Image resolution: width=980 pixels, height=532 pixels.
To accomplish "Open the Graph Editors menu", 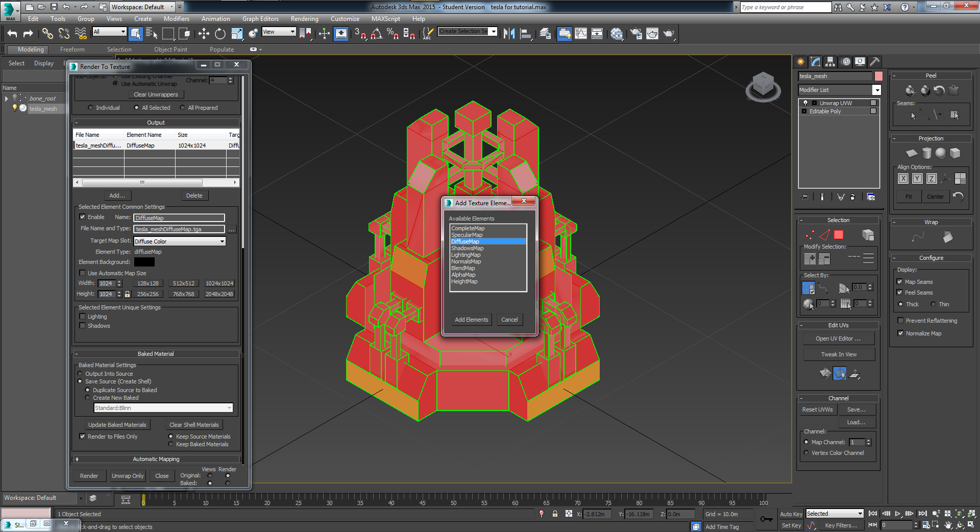I will point(260,19).
